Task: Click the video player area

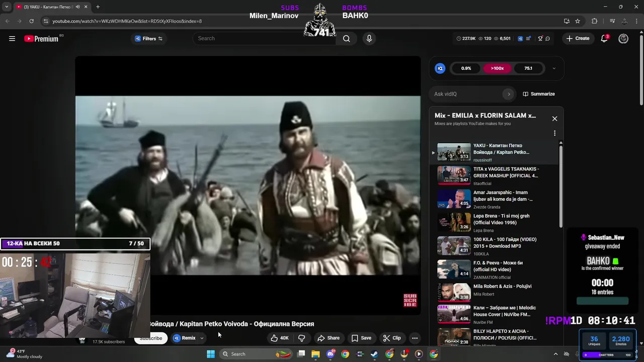Action: (248, 186)
